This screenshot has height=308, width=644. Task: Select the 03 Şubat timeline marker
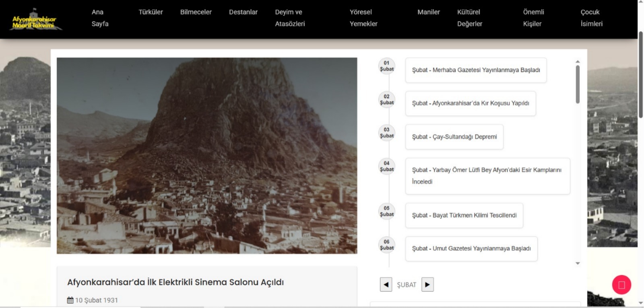point(386,133)
